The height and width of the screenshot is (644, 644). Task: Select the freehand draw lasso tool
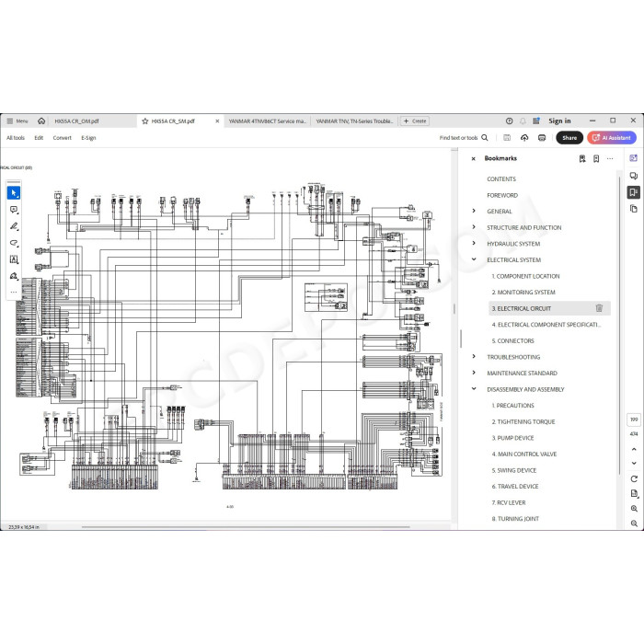click(x=14, y=243)
